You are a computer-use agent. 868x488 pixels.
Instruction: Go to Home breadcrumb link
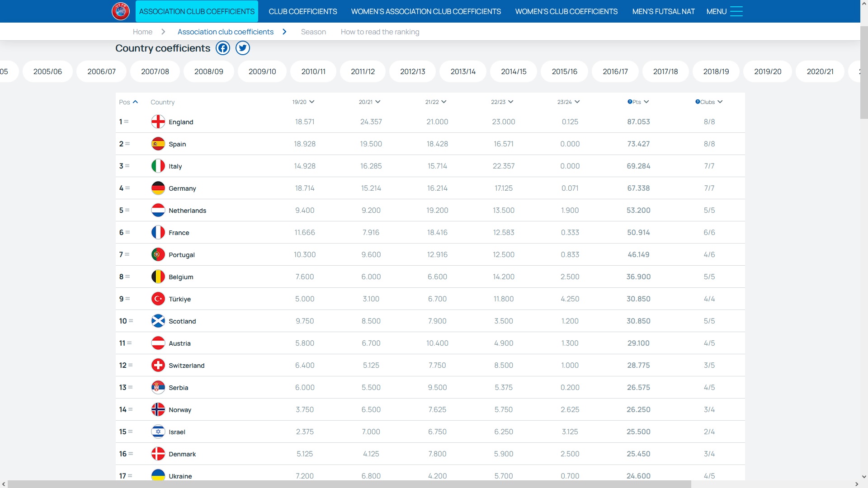(142, 32)
